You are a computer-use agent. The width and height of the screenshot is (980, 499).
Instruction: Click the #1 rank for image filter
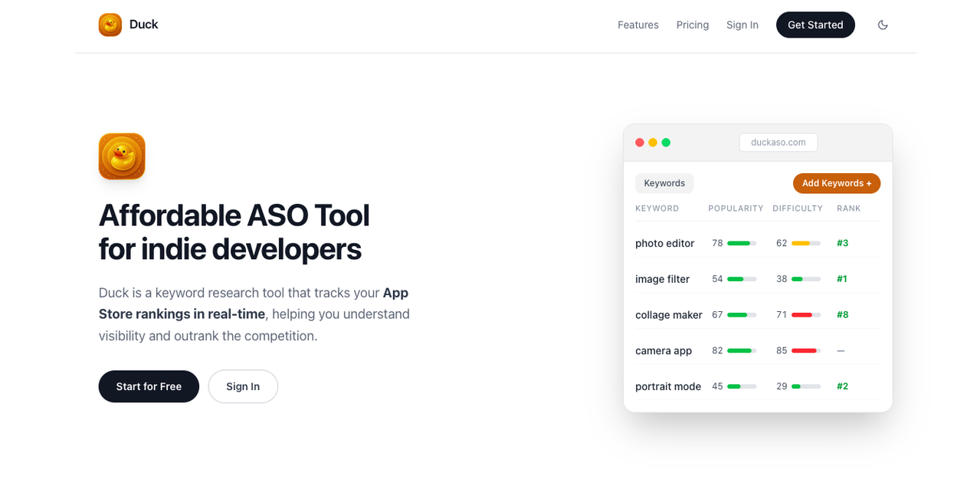(x=842, y=279)
